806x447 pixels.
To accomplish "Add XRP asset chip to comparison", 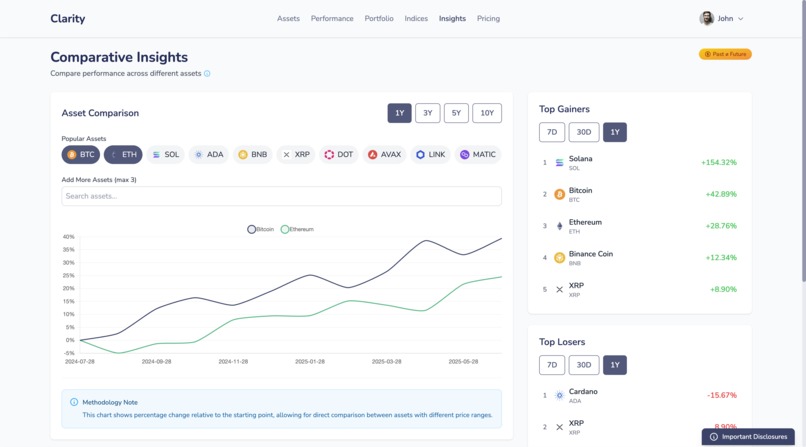I will [296, 155].
